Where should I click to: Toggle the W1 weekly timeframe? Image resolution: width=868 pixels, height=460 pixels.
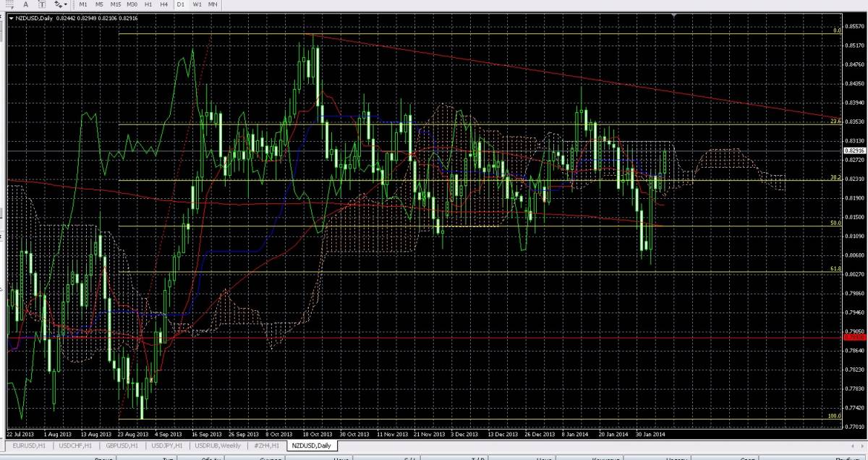tap(197, 4)
